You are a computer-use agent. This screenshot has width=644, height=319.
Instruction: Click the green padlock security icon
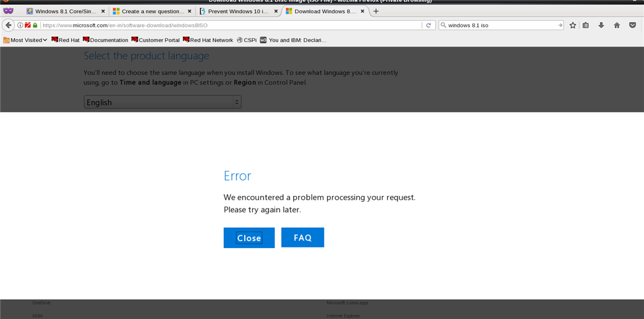click(35, 25)
